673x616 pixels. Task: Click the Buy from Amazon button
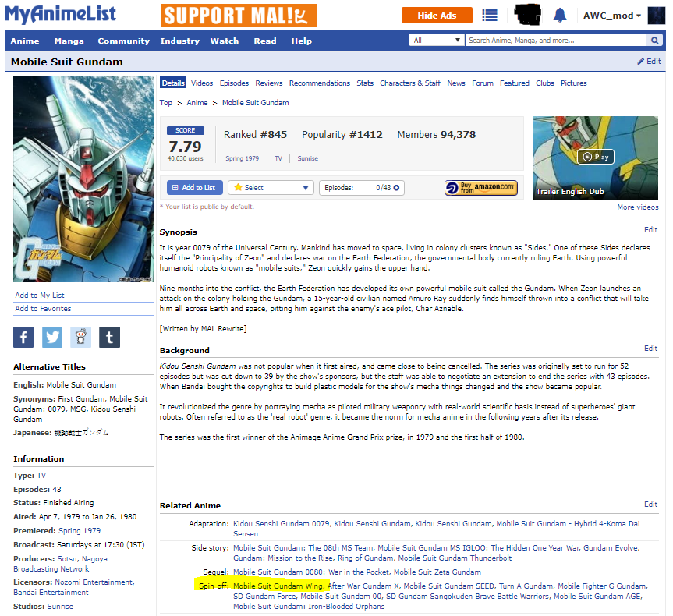(x=480, y=188)
